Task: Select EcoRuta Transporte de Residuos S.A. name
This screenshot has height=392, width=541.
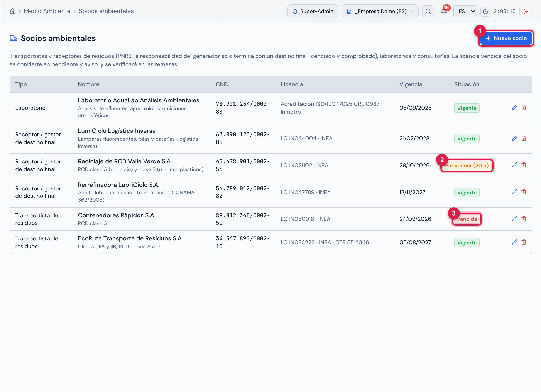Action: pos(130,239)
